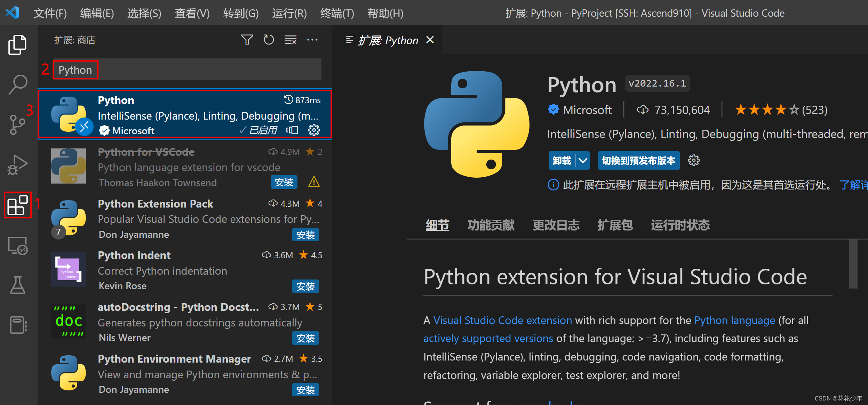
Task: Expand the dropdown arrow next to 卸载
Action: click(x=582, y=160)
